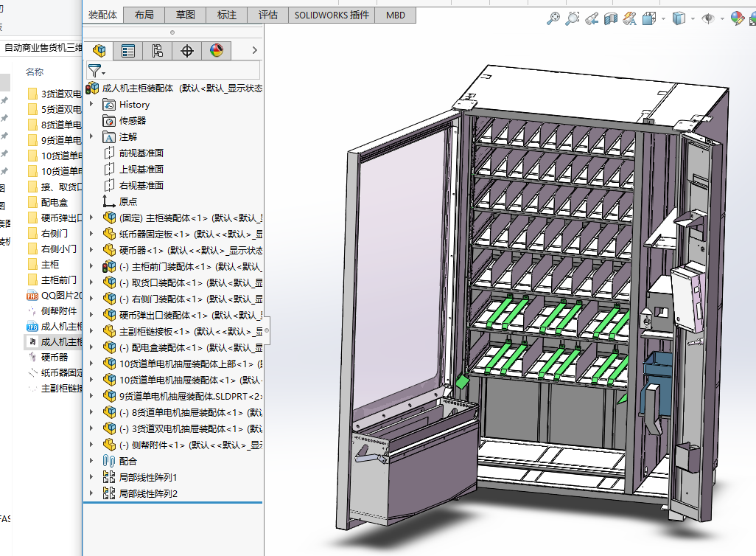This screenshot has width=756, height=556.
Task: Open the ConfigurationManager tab icon
Action: pyautogui.click(x=158, y=51)
